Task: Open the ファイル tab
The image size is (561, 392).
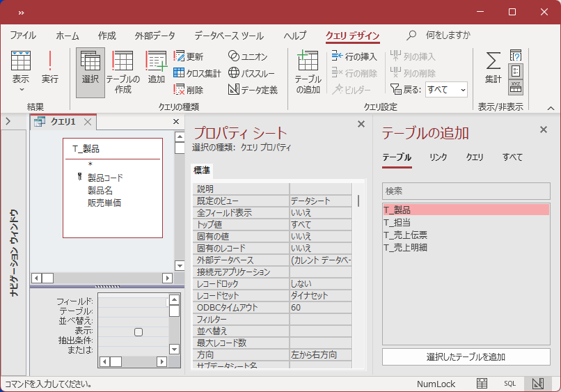Action: coord(23,36)
